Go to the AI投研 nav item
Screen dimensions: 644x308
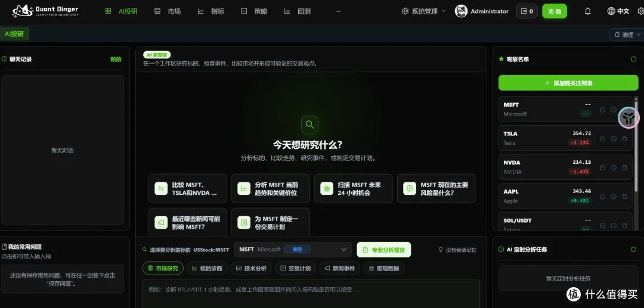pos(122,11)
